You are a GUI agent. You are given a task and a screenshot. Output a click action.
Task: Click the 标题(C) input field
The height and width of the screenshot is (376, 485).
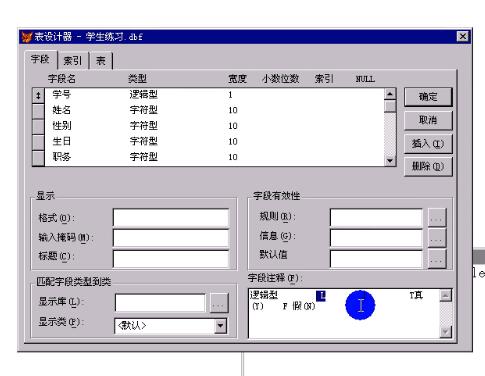pos(171,258)
